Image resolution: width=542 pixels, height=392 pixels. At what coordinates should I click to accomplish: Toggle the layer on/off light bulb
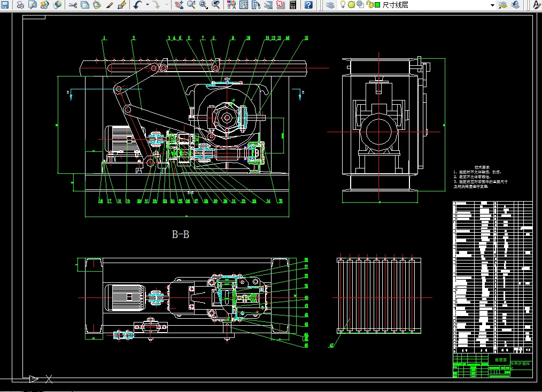(343, 4)
